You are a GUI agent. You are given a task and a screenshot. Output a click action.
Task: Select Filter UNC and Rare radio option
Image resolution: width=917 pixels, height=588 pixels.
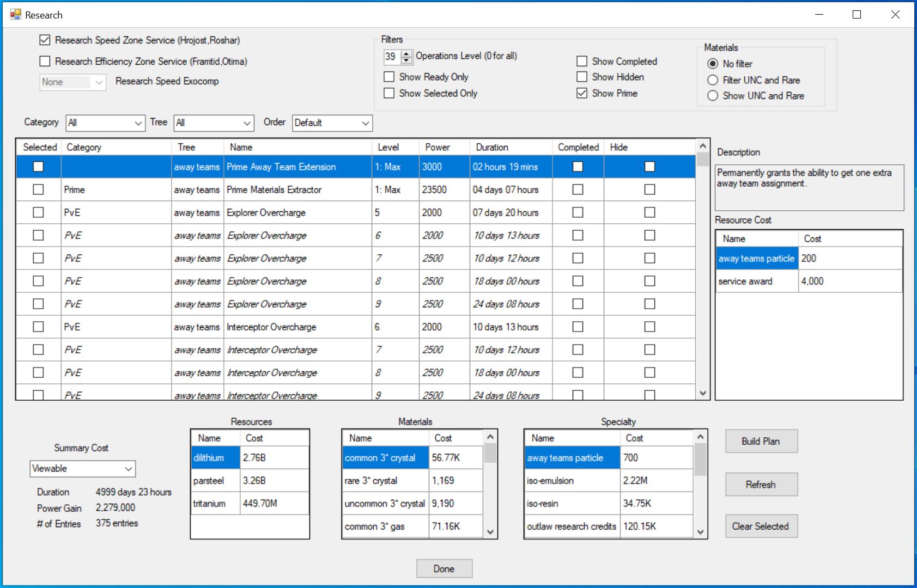(x=713, y=80)
